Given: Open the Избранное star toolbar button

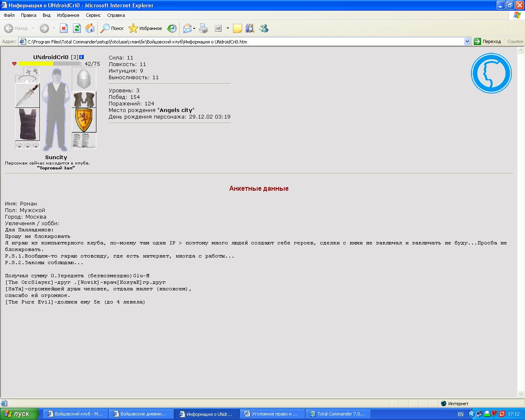Looking at the screenshot, I should pyautogui.click(x=145, y=28).
